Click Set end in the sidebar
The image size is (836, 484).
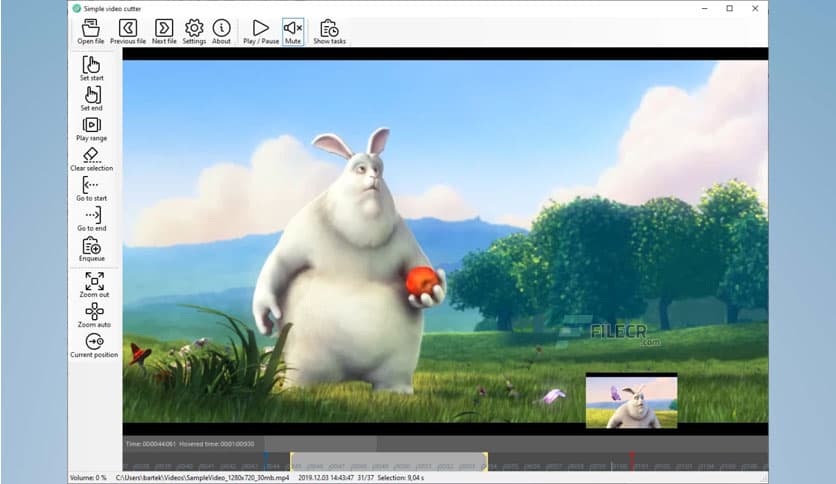[x=92, y=98]
